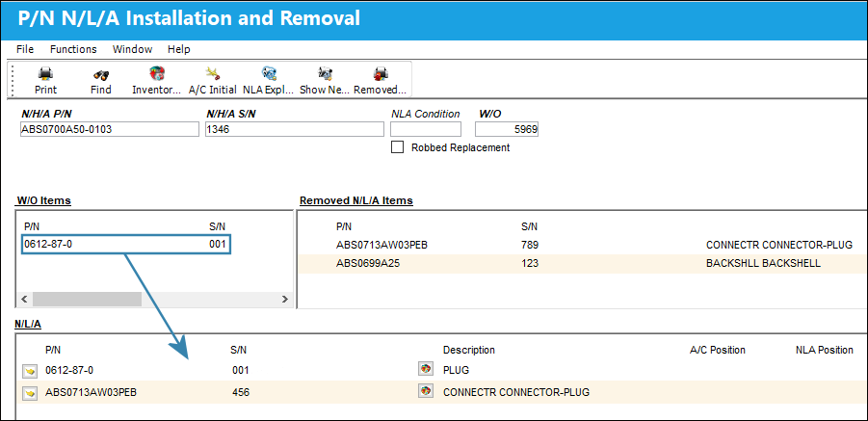This screenshot has height=421, width=868.
Task: Click P/N column header in Removed N/L/A Items
Action: pos(344,226)
